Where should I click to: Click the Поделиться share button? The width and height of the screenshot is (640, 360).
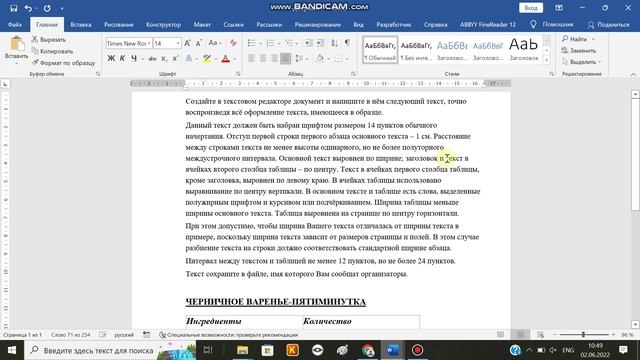[609, 24]
